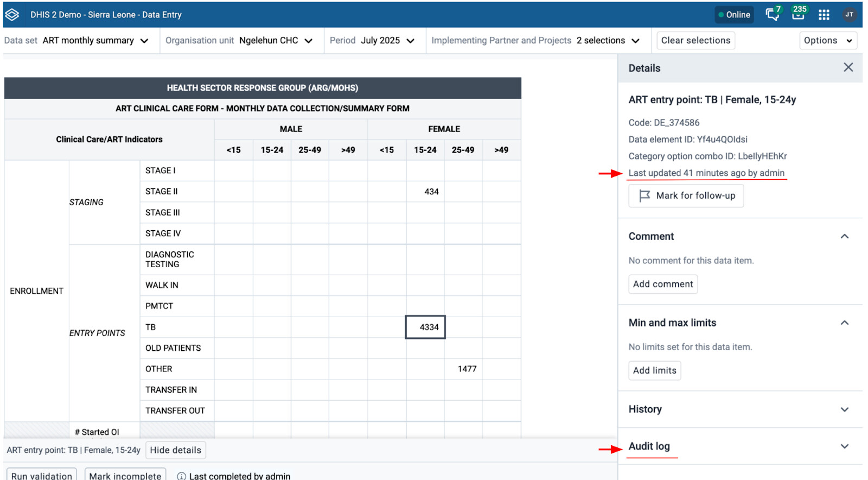
Task: Click the info icon beside Last completed
Action: [x=181, y=476]
